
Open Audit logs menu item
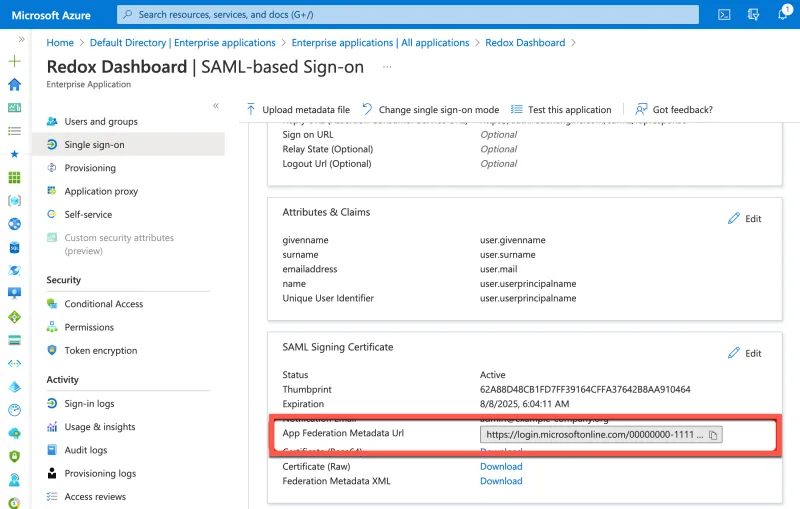128,450
